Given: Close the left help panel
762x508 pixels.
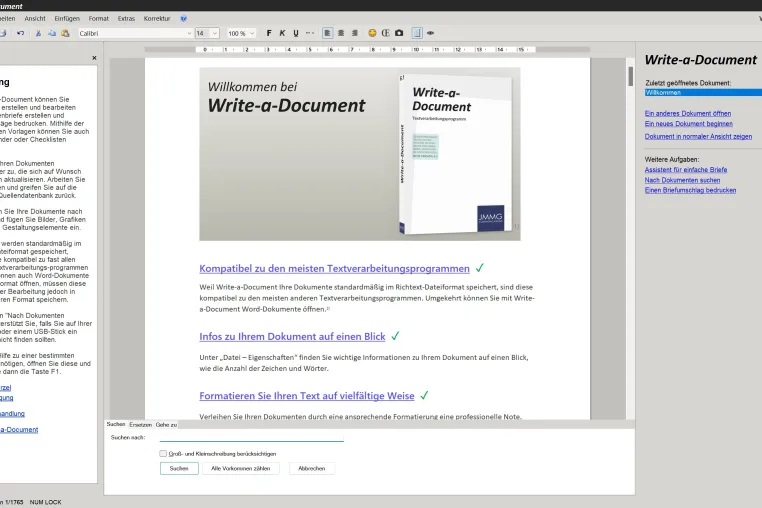Looking at the screenshot, I should coord(94,58).
